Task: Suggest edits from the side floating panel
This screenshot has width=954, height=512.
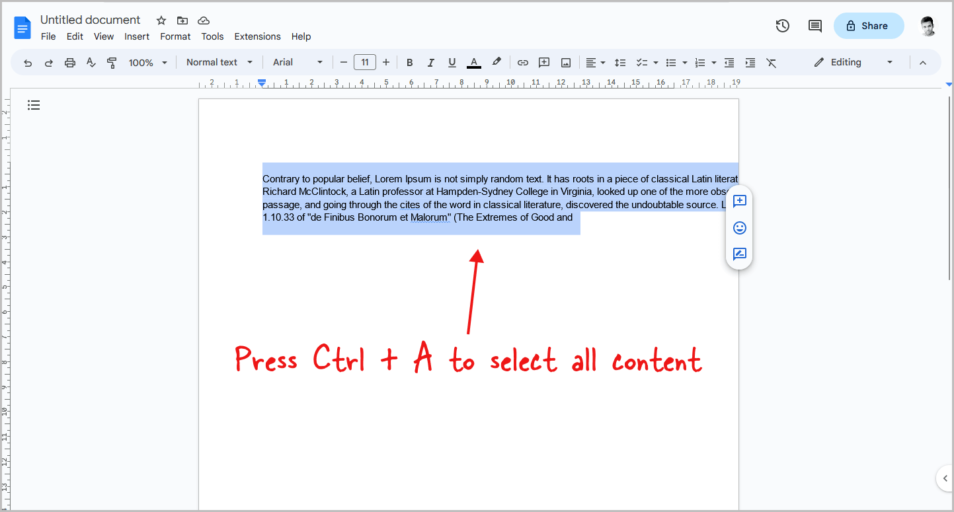Action: pyautogui.click(x=739, y=254)
